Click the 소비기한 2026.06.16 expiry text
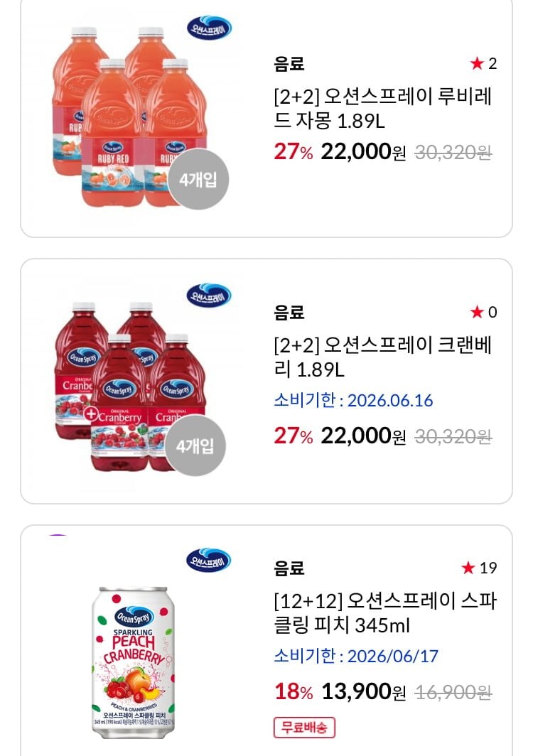 click(353, 400)
